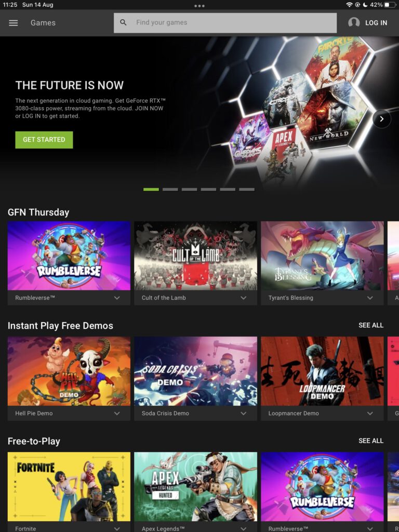Expand Tyrant's Blessing details chevron
Image resolution: width=399 pixels, height=532 pixels.
pyautogui.click(x=370, y=298)
